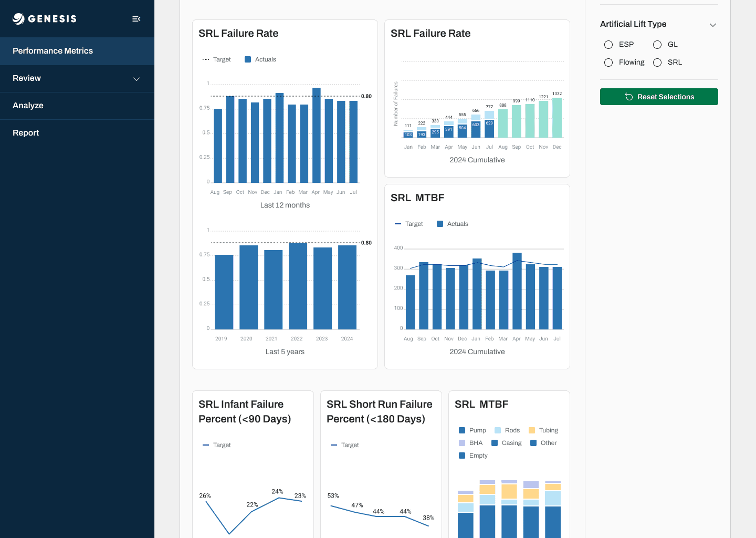
Task: Click the 47% data point label
Action: point(357,505)
